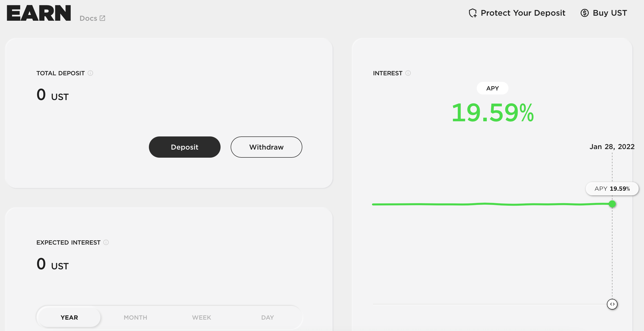Click the EARN logo
644x331 pixels.
point(38,13)
